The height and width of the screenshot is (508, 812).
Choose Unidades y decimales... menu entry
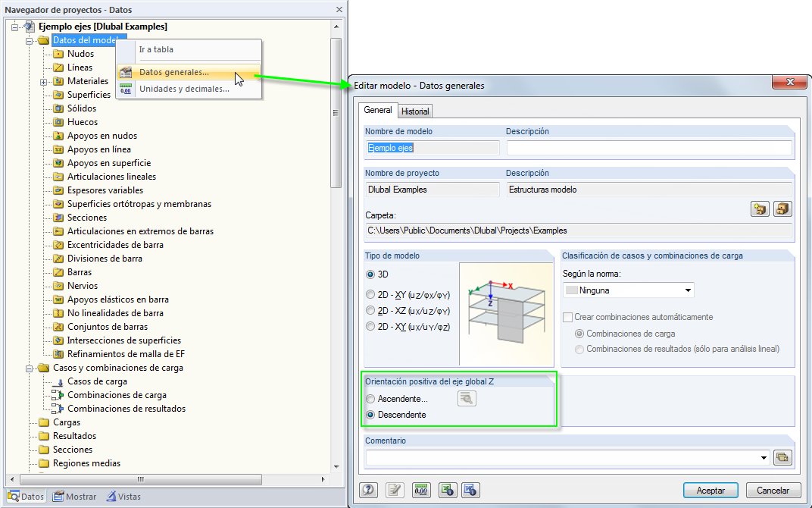pyautogui.click(x=184, y=89)
